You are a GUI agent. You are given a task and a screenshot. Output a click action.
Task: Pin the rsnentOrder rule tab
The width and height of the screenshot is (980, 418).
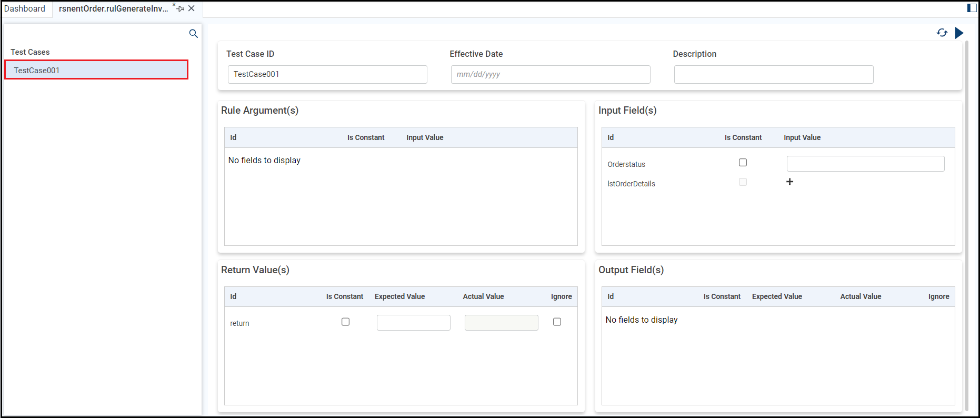coord(181,8)
